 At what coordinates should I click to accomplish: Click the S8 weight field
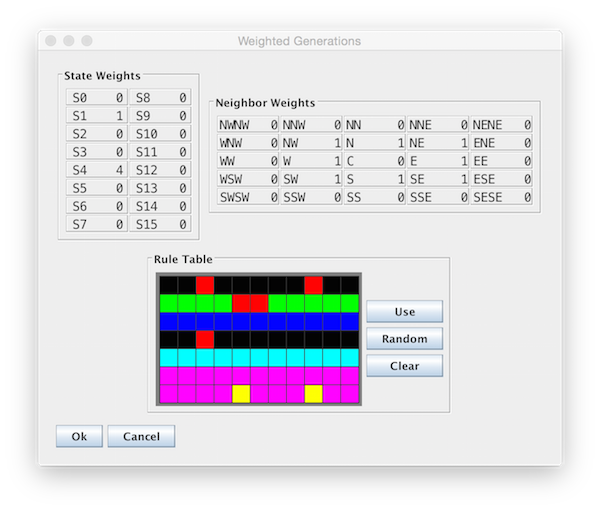160,97
